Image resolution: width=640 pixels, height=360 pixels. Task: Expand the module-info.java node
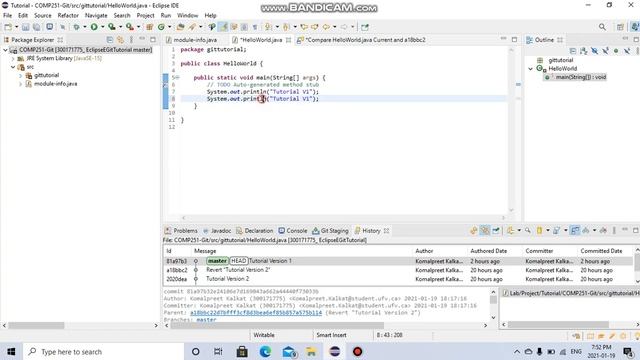20,84
